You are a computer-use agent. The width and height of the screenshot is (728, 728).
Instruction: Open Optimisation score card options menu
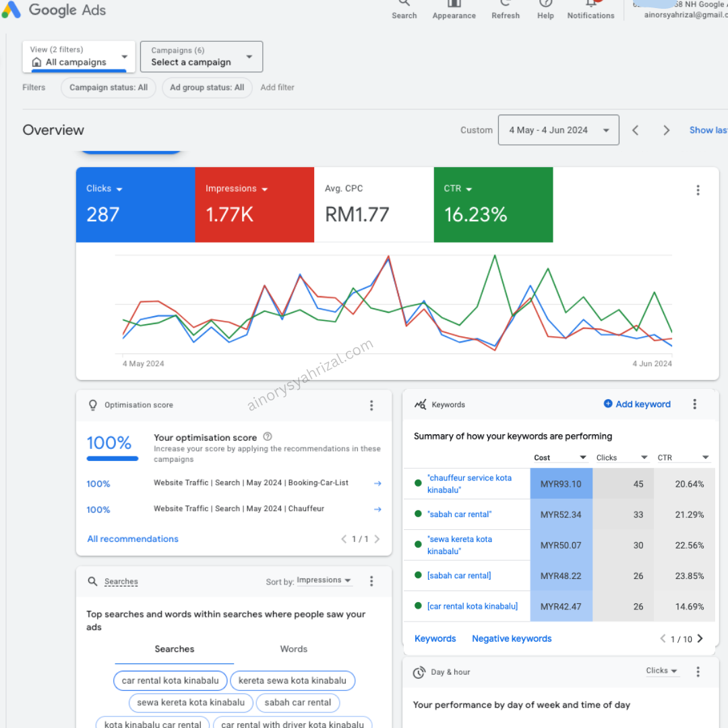(371, 405)
